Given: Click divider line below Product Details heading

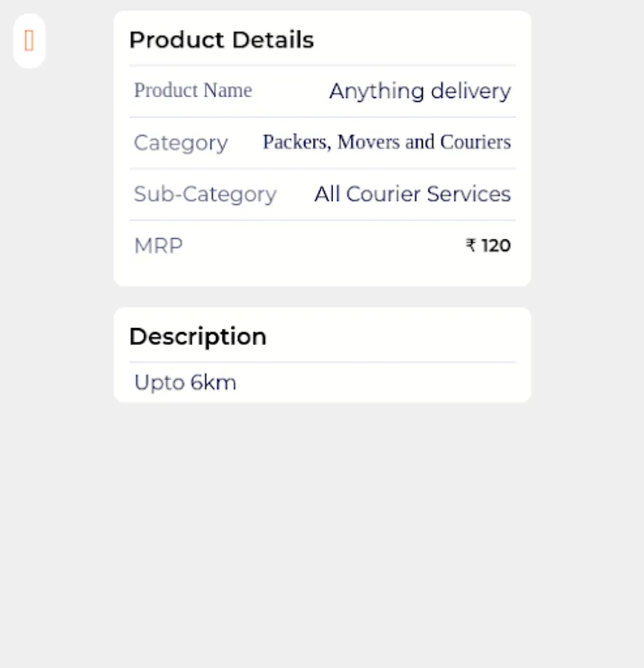Looking at the screenshot, I should (x=322, y=65).
